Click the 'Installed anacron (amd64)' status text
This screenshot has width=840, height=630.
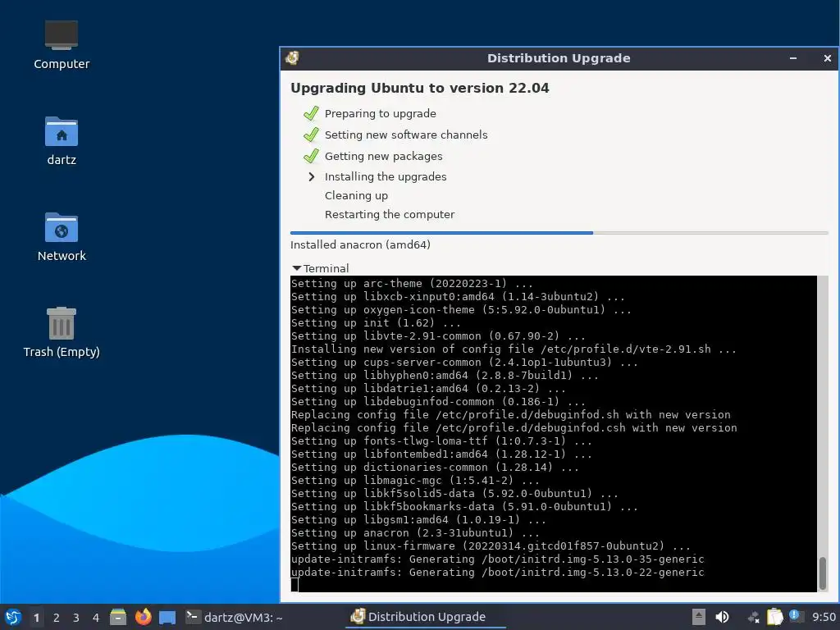click(x=360, y=244)
